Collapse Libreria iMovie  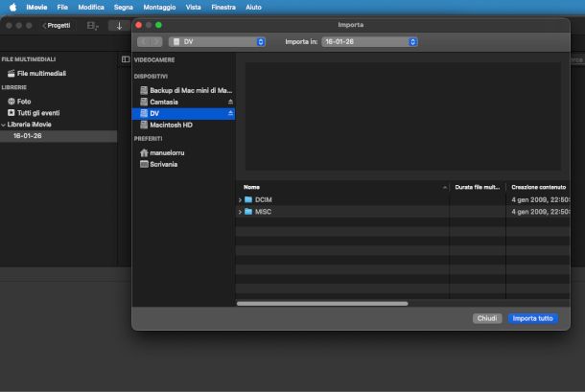pyautogui.click(x=4, y=125)
